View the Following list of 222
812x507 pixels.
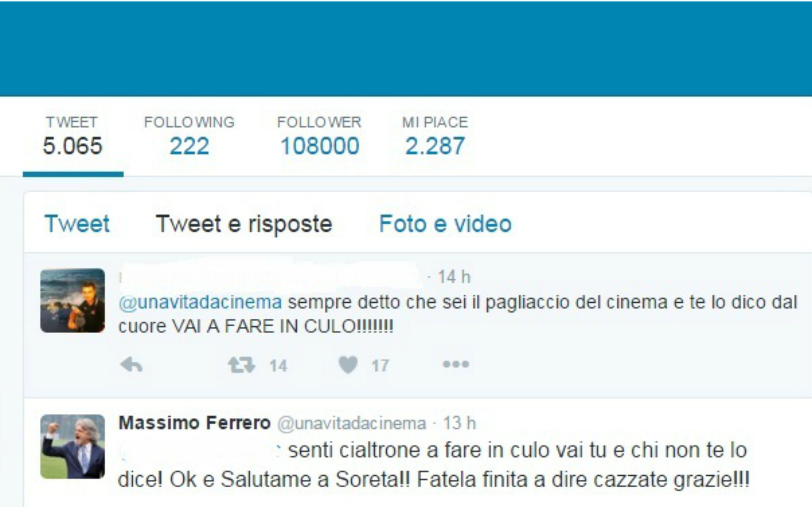pos(189,137)
